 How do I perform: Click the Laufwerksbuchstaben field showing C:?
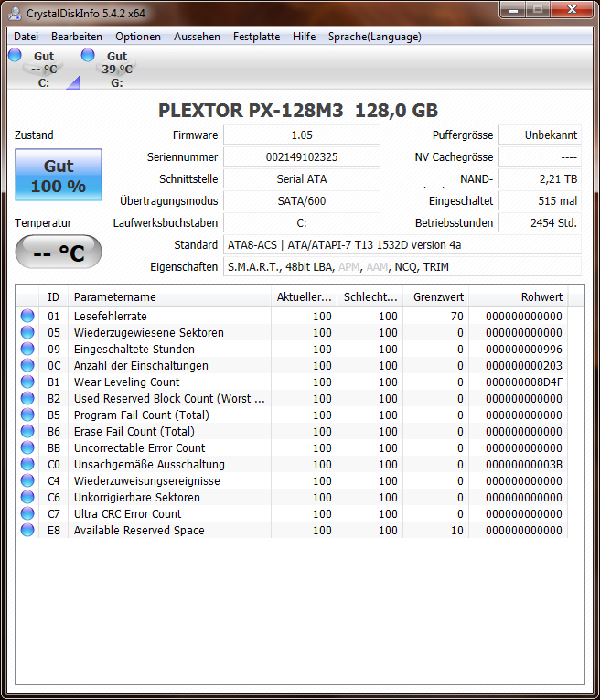302,222
